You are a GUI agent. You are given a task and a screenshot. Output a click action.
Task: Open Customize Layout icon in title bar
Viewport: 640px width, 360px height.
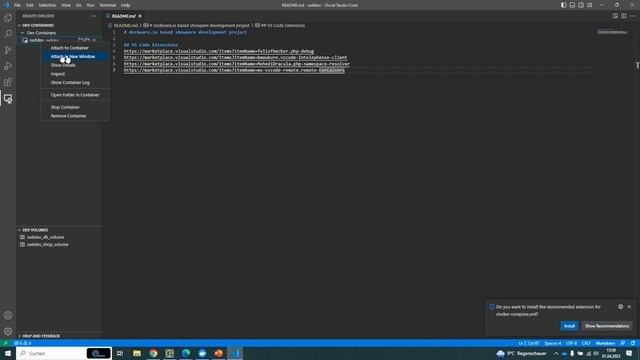click(590, 5)
